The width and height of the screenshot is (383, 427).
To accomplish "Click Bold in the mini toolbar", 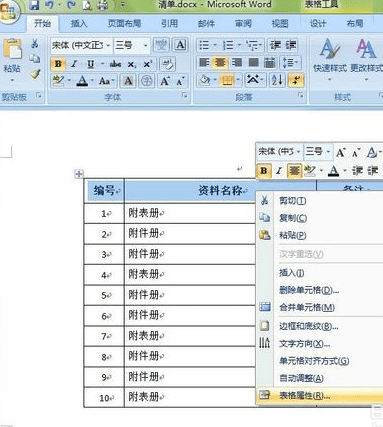I will (263, 171).
